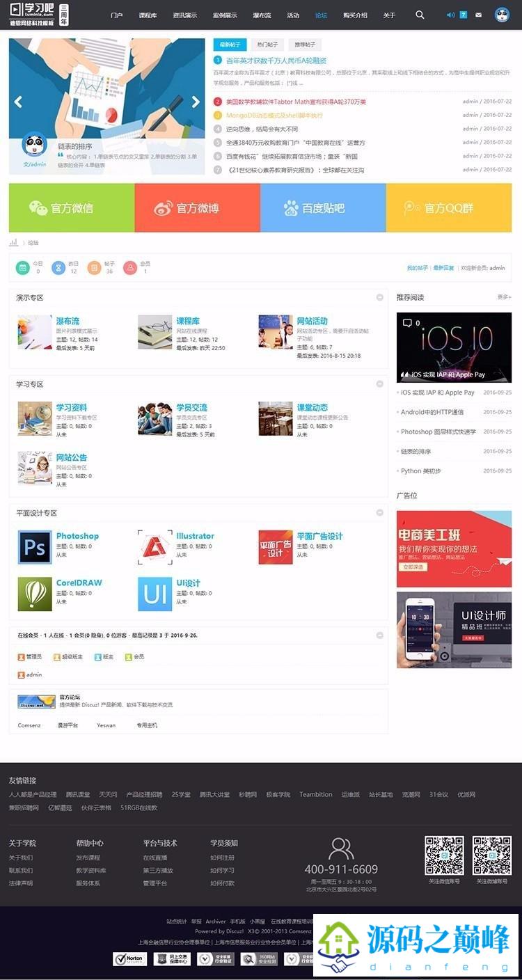The width and height of the screenshot is (522, 980).
Task: Collapse the 学习专区 section
Action: 380,384
